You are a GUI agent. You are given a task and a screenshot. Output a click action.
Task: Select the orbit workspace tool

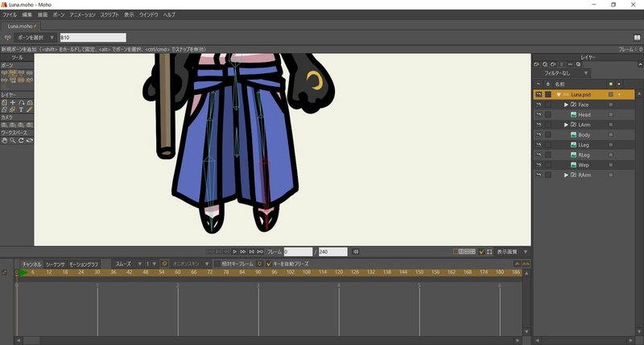29,141
